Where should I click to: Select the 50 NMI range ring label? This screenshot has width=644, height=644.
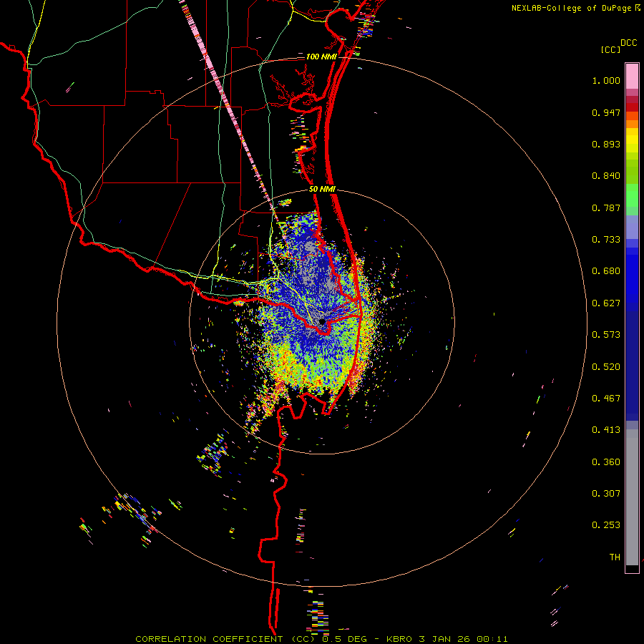click(x=322, y=189)
